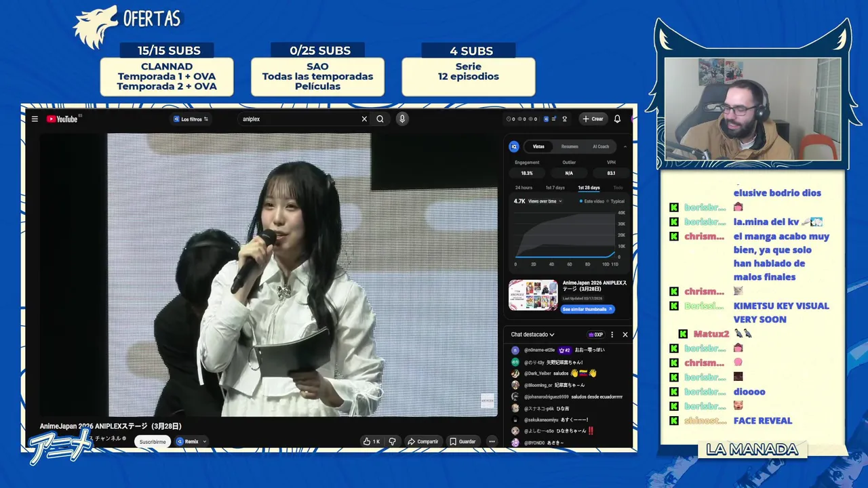Clear the aniplex search text
This screenshot has width=868, height=488.
(364, 119)
